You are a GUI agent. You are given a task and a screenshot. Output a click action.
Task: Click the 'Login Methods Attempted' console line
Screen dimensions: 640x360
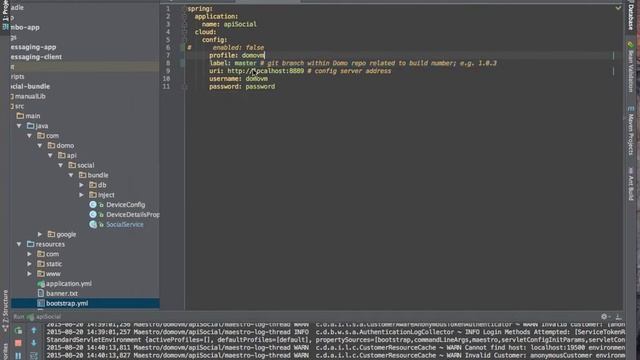coord(336,332)
